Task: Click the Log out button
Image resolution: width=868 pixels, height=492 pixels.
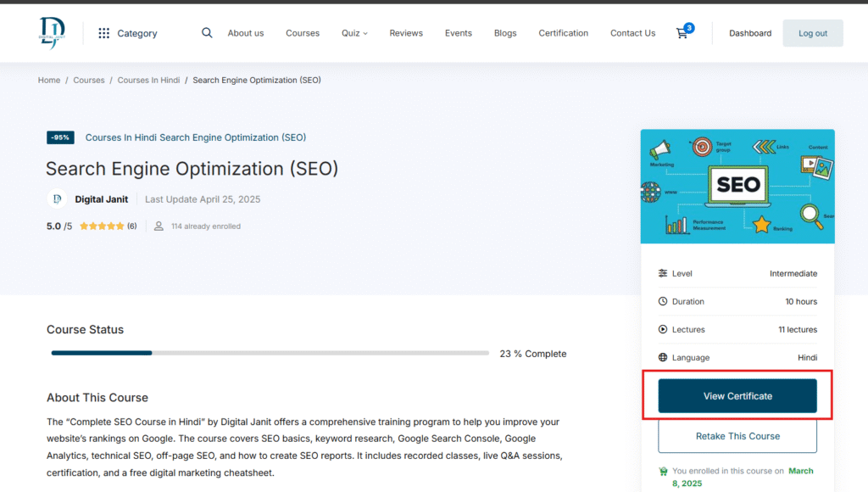Action: click(812, 33)
